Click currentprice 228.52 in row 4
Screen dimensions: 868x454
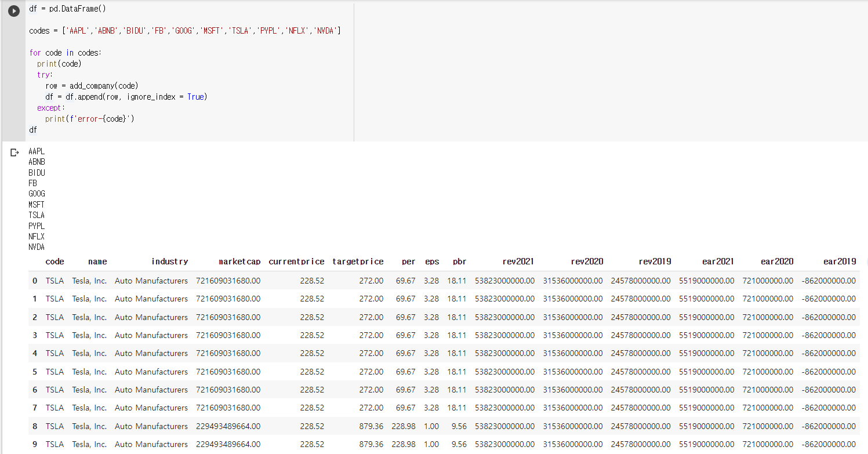point(312,353)
